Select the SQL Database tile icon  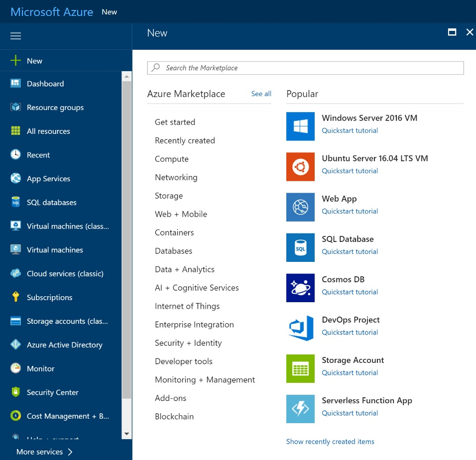point(300,247)
